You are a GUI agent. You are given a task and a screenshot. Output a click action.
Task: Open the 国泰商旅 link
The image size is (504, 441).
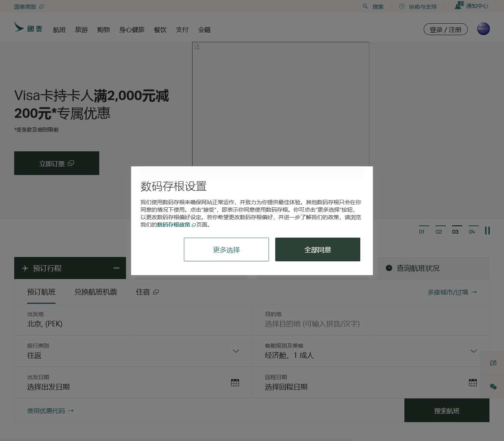(25, 6)
